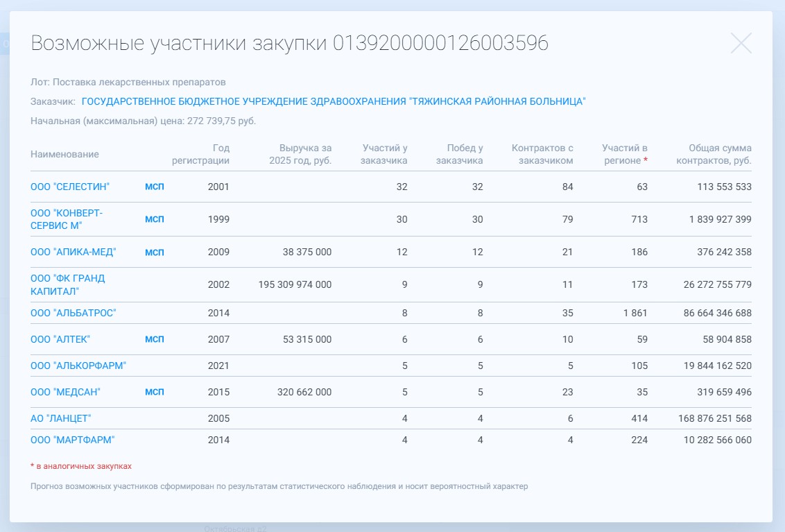Click the Наименование column header
The width and height of the screenshot is (785, 532).
64,154
